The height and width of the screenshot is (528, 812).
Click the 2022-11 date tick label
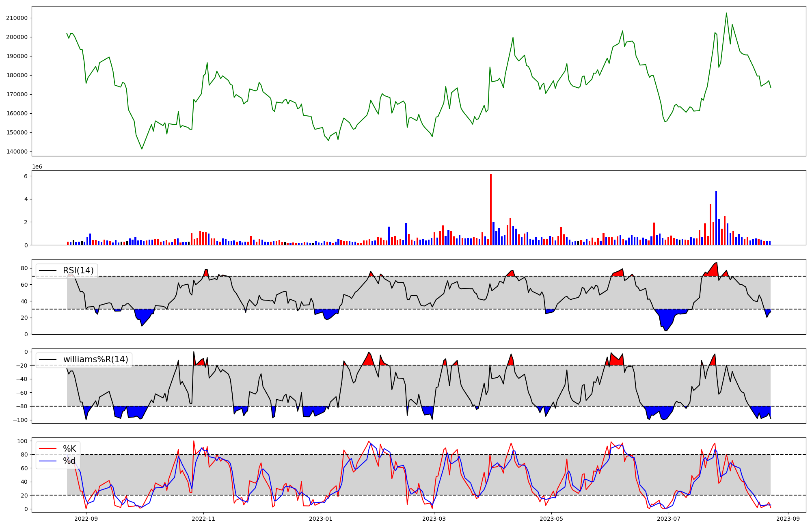(x=203, y=519)
